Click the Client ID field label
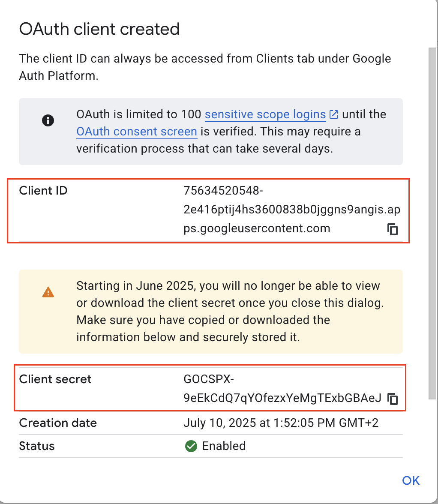 (43, 191)
